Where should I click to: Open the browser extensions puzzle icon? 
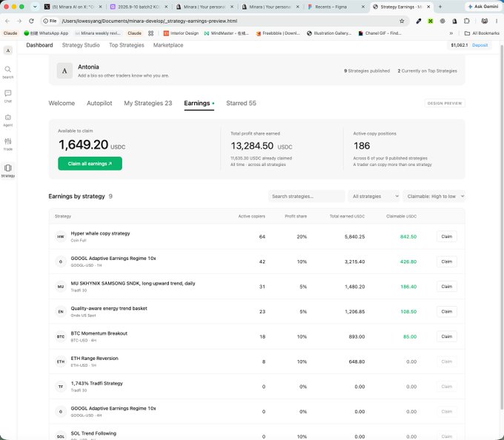point(467,21)
